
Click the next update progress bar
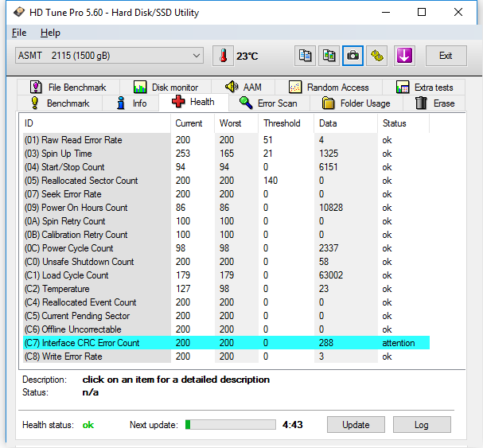click(x=231, y=425)
